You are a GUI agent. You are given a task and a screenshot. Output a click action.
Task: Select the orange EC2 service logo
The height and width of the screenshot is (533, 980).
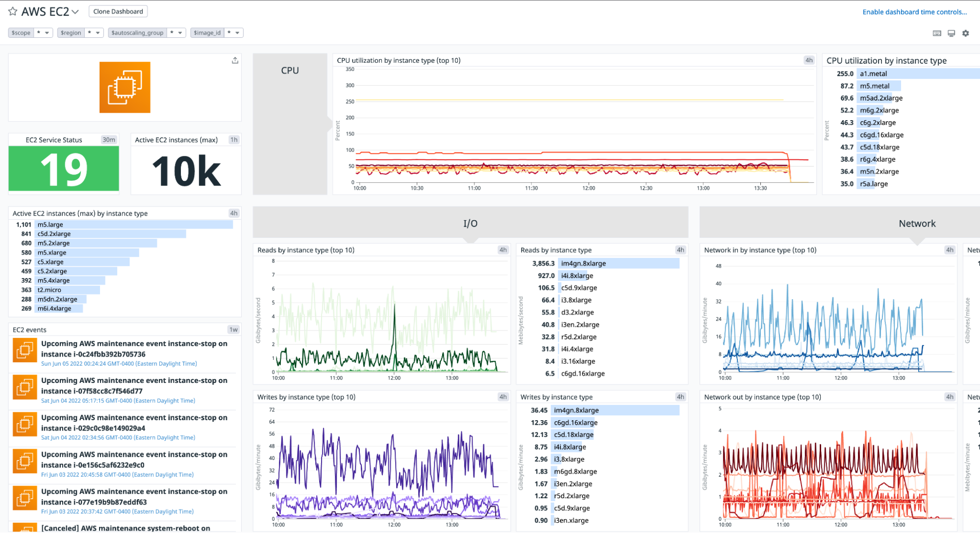(125, 87)
